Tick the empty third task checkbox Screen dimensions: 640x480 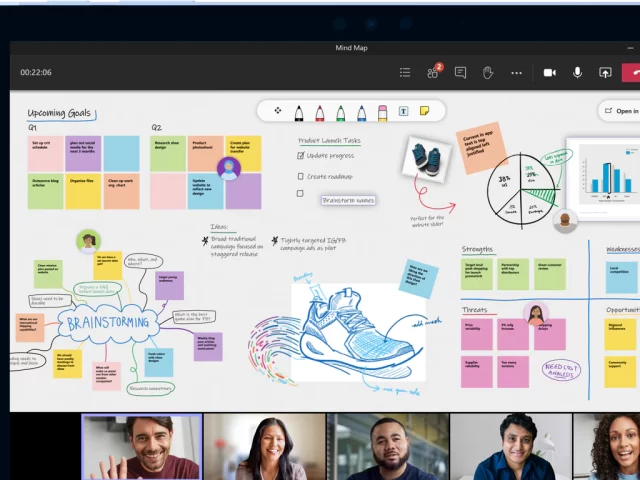pyautogui.click(x=300, y=193)
